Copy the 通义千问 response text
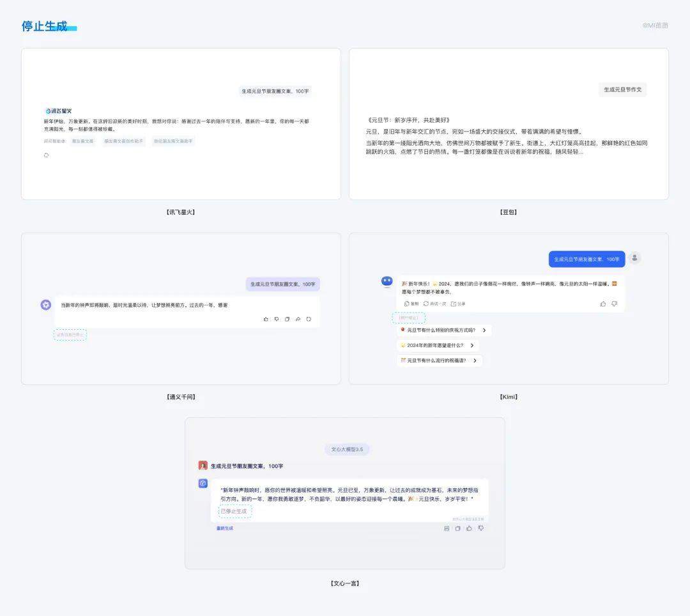Image resolution: width=690 pixels, height=616 pixels. pos(287,319)
